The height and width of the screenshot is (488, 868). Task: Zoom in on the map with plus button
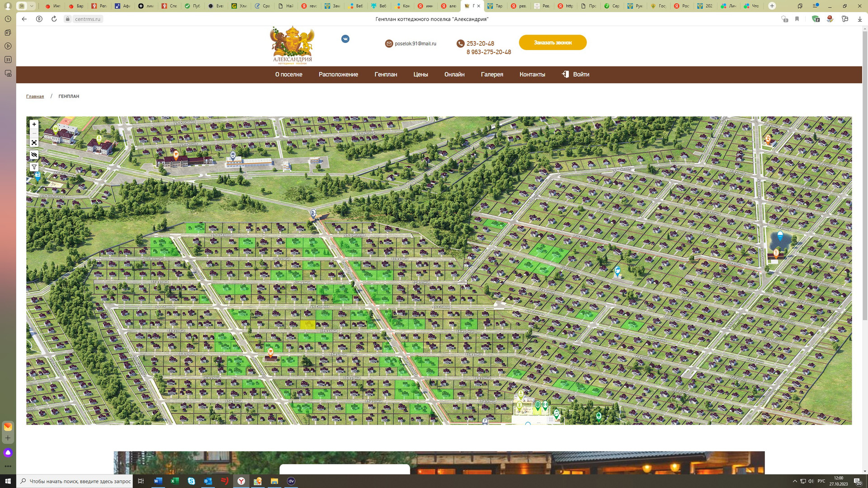(34, 124)
